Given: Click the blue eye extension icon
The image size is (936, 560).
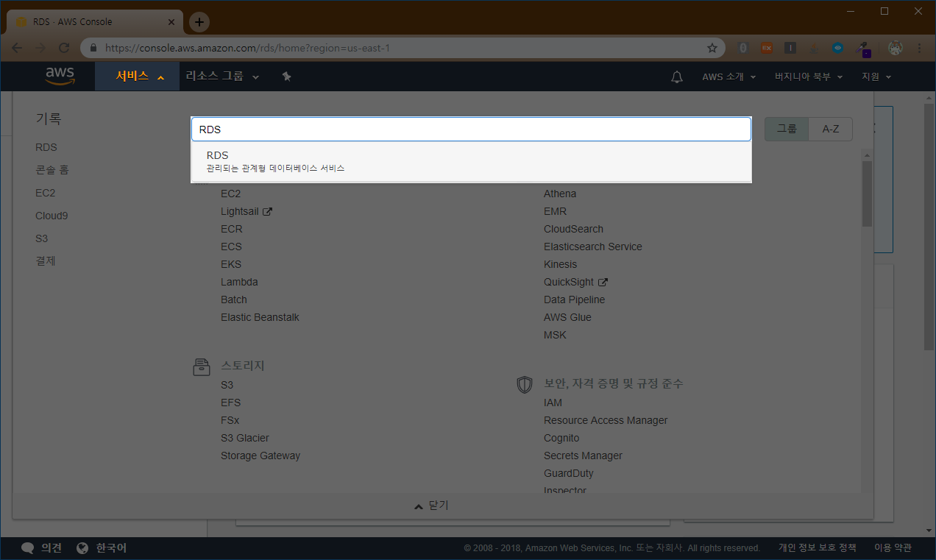Looking at the screenshot, I should tap(838, 48).
